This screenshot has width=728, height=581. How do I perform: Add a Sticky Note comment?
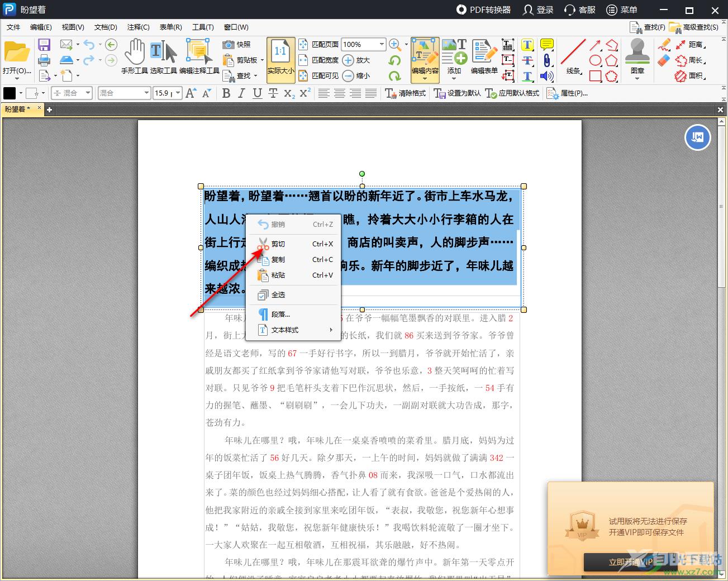[x=547, y=45]
